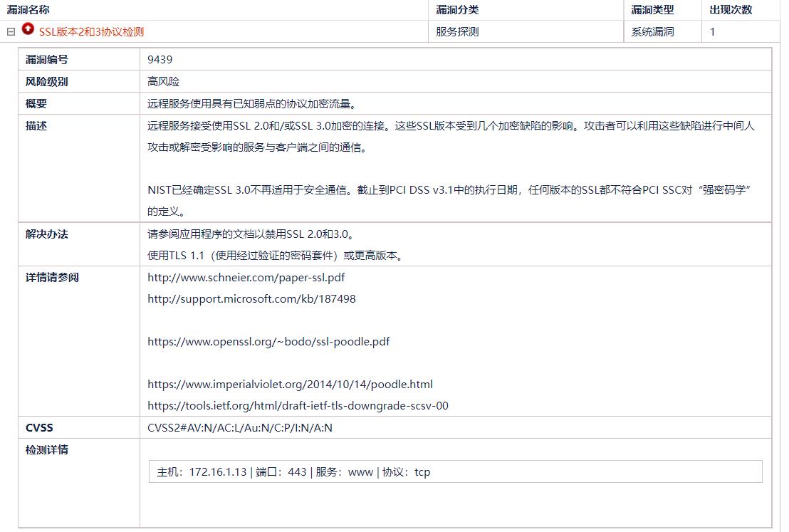Select the 高风险 risk level value
The height and width of the screenshot is (532, 789).
164,81
